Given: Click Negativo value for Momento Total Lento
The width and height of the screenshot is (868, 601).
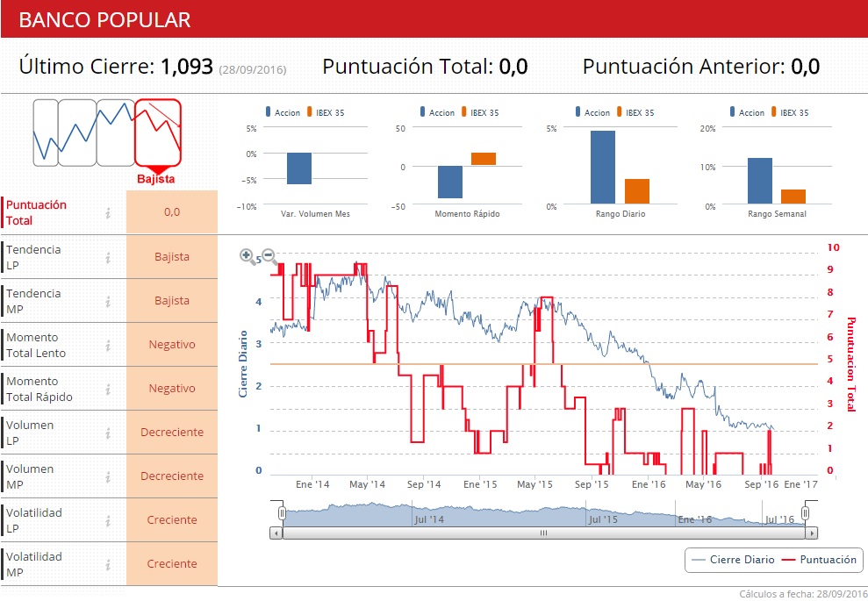Looking at the screenshot, I should pyautogui.click(x=172, y=344).
